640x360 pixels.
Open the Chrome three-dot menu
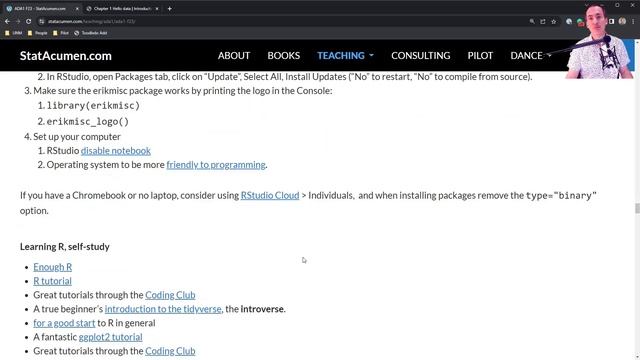coord(633,21)
